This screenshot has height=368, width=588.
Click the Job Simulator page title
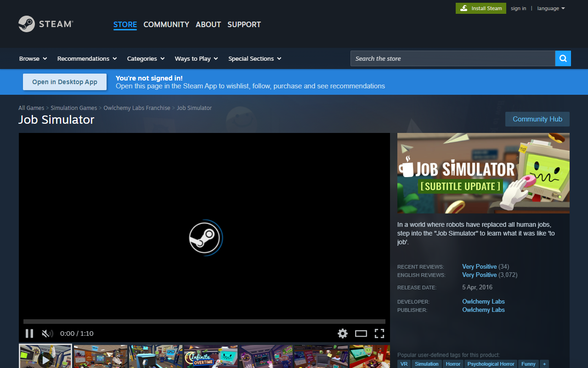click(56, 120)
